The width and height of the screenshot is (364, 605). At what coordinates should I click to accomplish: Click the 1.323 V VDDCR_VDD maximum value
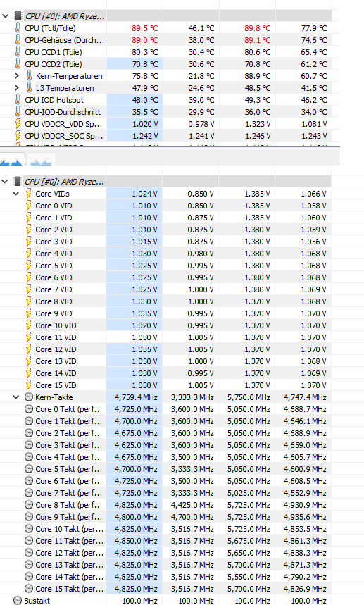pyautogui.click(x=258, y=124)
